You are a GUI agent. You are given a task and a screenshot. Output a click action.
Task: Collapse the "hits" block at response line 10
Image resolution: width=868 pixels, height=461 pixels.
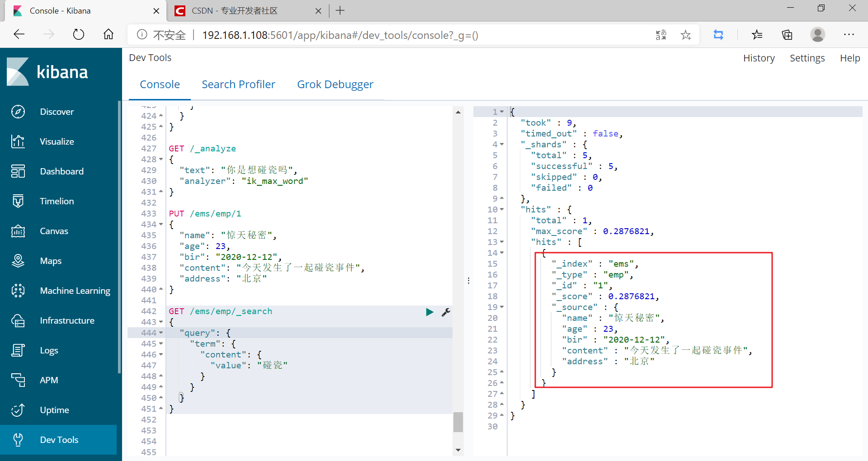coord(502,210)
